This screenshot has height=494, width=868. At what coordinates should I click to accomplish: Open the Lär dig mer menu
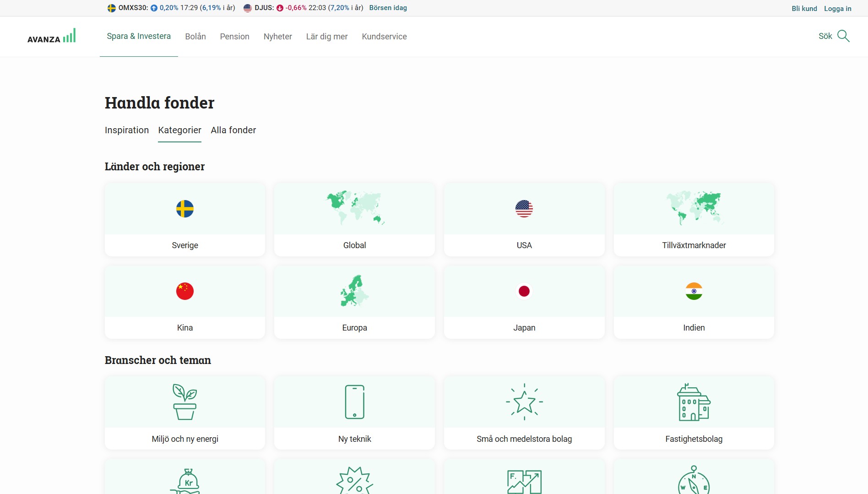[x=327, y=37]
